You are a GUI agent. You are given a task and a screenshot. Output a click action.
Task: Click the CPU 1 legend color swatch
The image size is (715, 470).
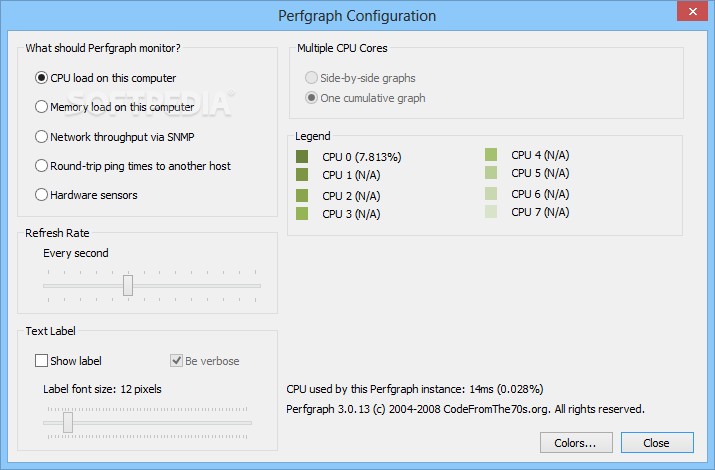click(302, 175)
